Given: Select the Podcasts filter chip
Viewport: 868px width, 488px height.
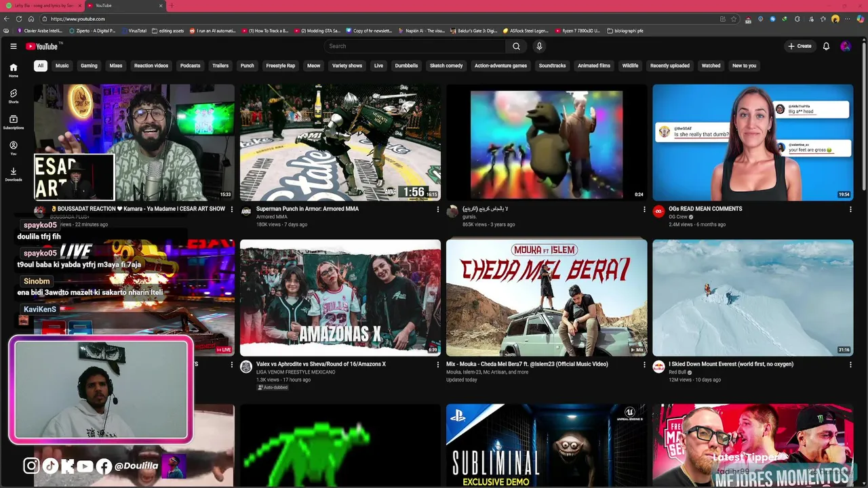Looking at the screenshot, I should (x=190, y=66).
